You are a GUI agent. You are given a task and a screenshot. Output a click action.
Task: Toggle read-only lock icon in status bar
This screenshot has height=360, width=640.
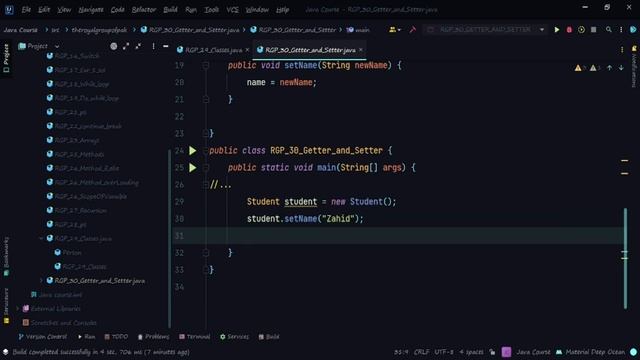[492, 352]
